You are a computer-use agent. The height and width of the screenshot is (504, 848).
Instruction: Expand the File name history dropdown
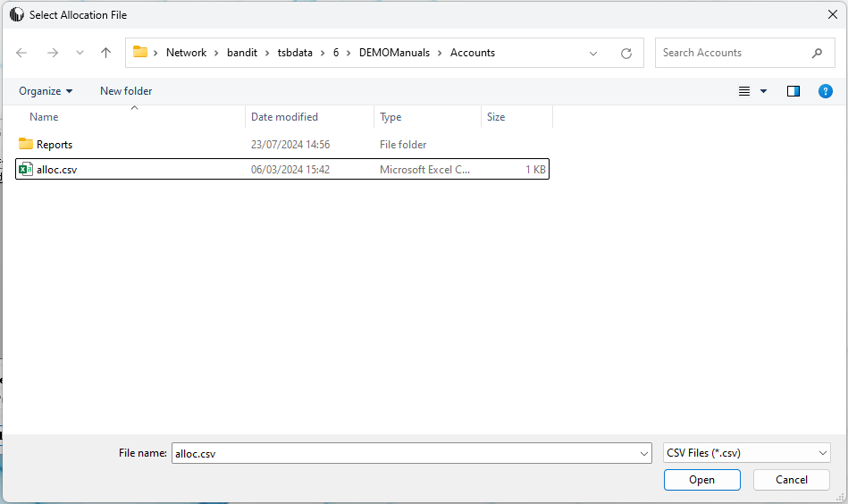644,453
